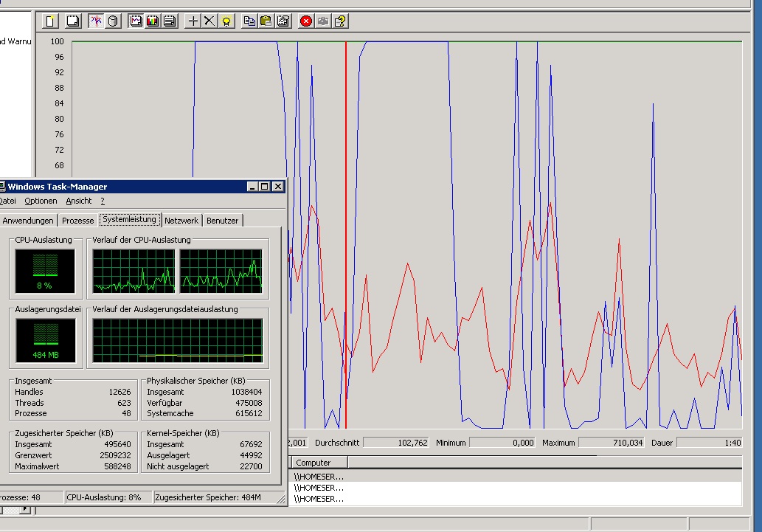Open the Help icon in toolbar
Screen dimensions: 762x532
(x=340, y=21)
